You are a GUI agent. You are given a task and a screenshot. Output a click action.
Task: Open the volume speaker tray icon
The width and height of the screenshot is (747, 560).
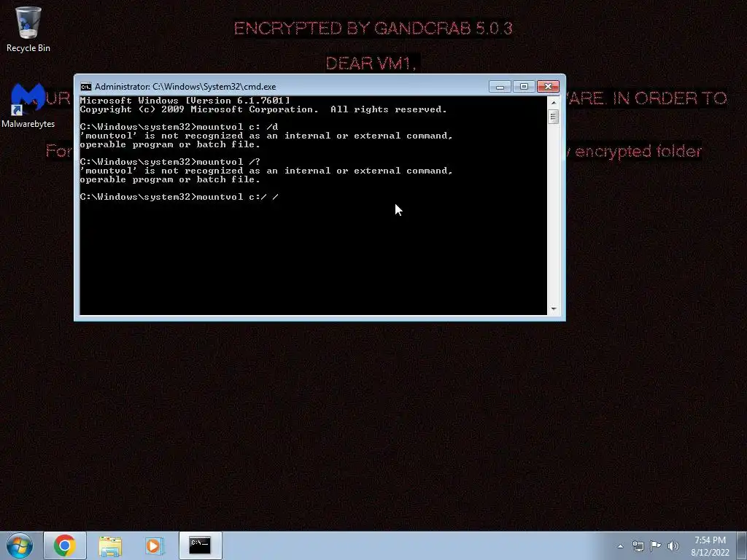(673, 546)
